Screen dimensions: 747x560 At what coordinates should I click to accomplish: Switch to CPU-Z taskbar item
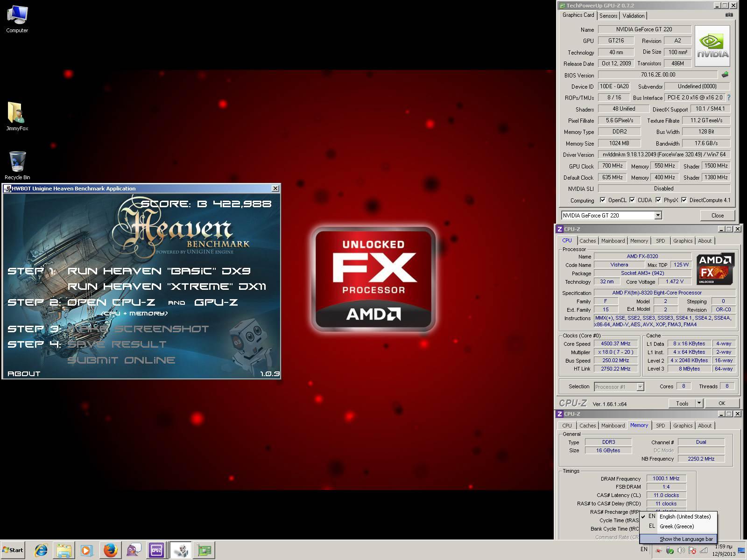(x=156, y=551)
